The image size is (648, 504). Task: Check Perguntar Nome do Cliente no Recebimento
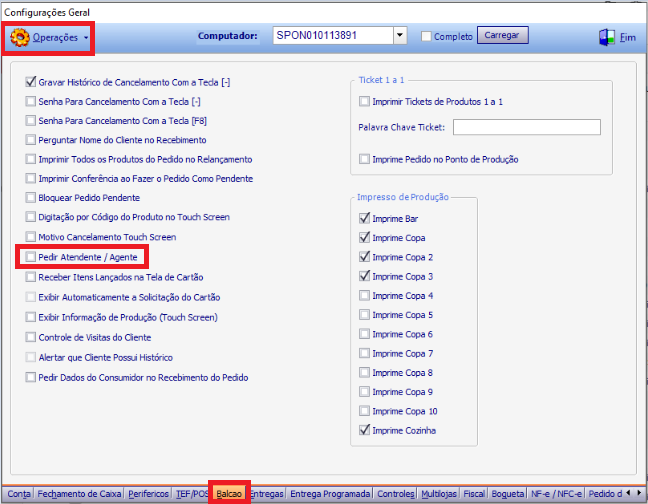click(x=31, y=140)
